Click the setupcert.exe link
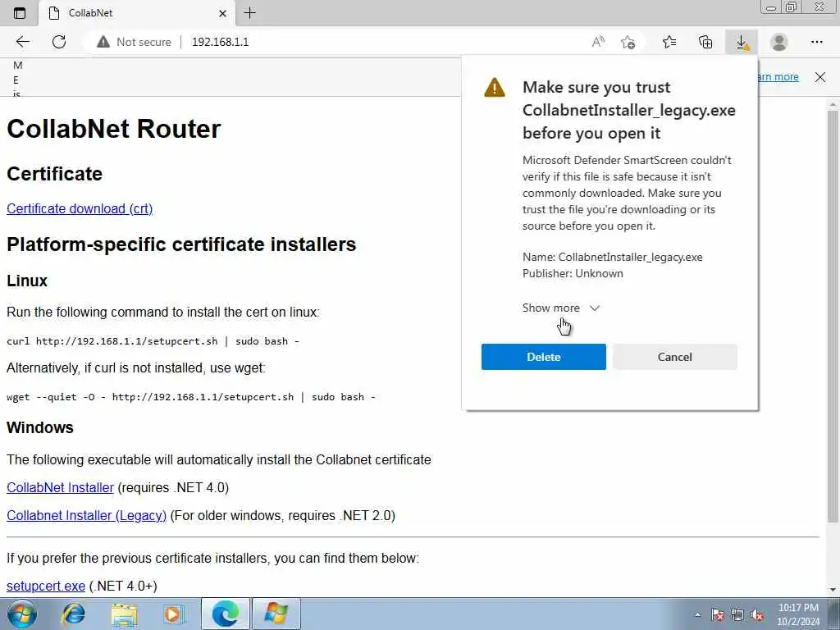840x630 pixels. coord(46,586)
